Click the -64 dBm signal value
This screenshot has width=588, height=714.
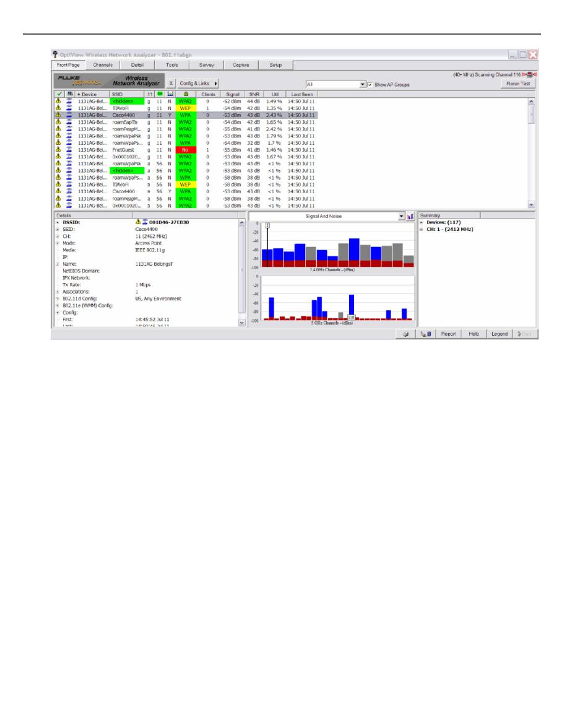(232, 143)
